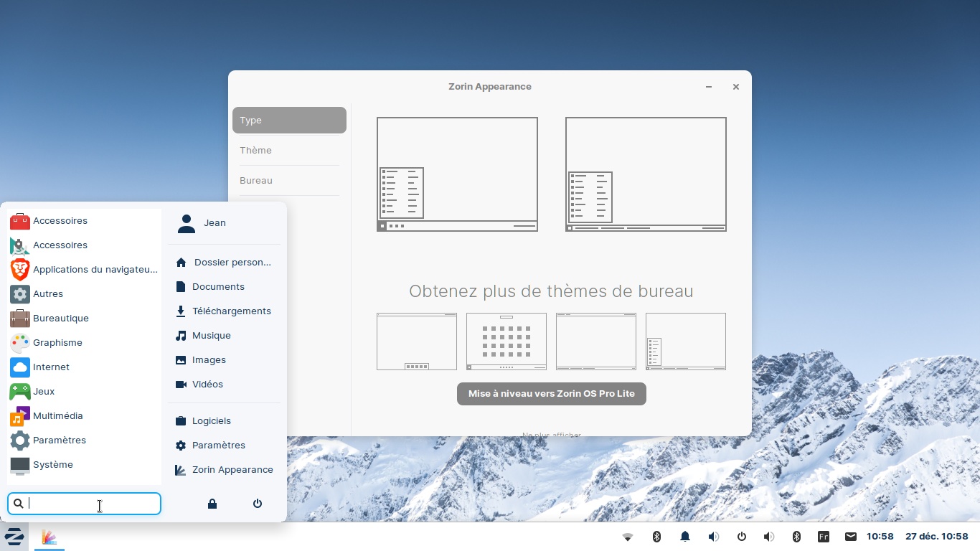Switch to the Thème tab

256,151
